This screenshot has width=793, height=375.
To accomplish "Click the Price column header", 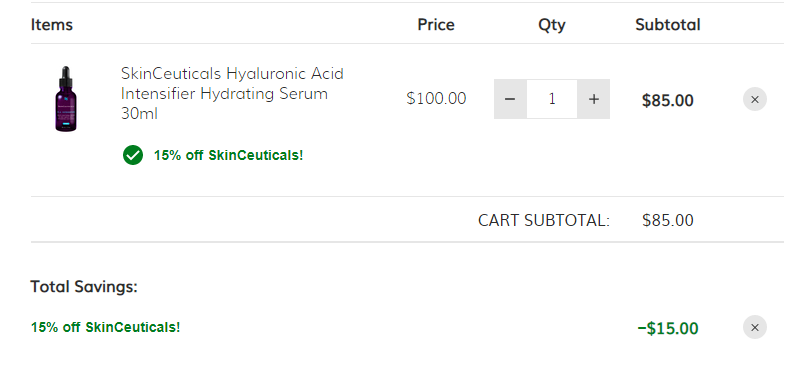I will 436,25.
